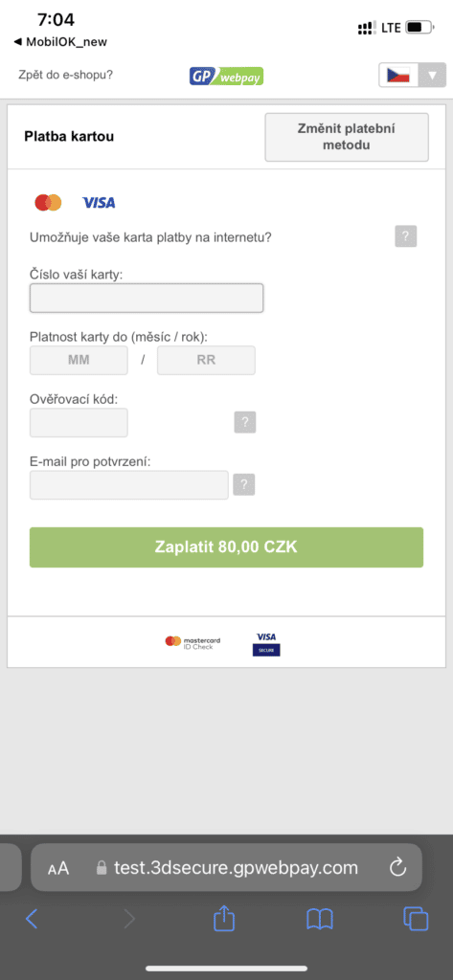Reload page with address bar refresh icon

pos(398,867)
